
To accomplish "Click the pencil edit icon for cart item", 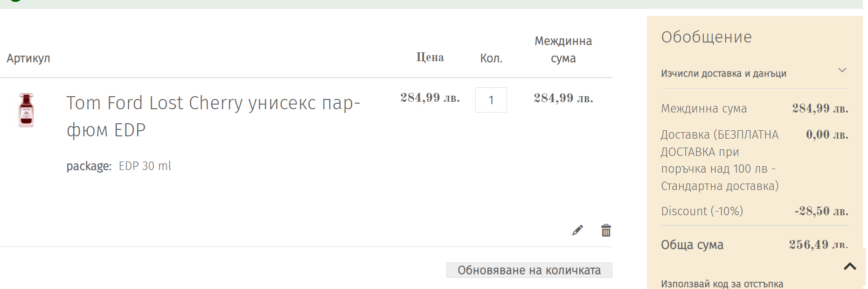I will [577, 230].
